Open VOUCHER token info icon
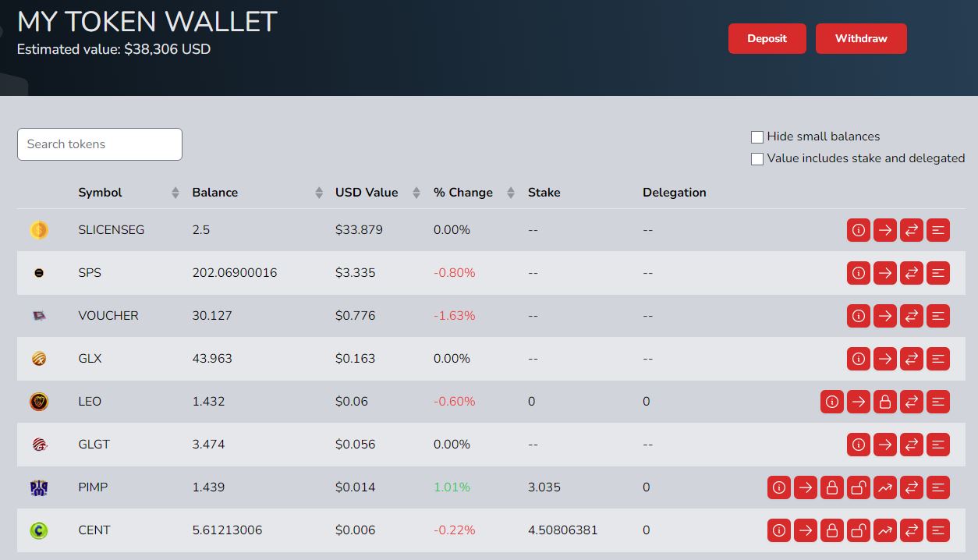Image resolution: width=978 pixels, height=560 pixels. click(858, 316)
